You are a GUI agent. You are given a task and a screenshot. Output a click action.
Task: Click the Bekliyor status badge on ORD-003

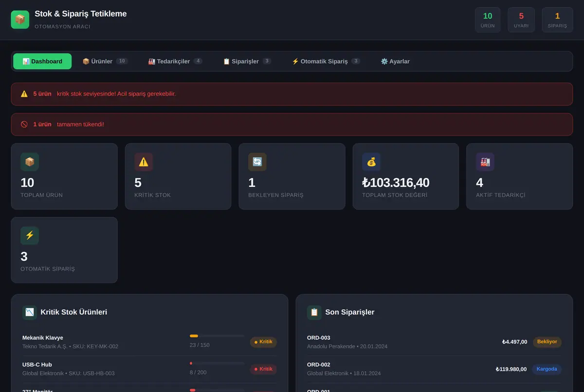(547, 342)
